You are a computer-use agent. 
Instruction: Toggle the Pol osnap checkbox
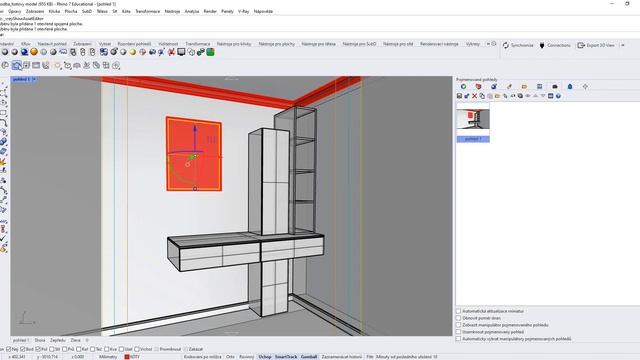38,349
